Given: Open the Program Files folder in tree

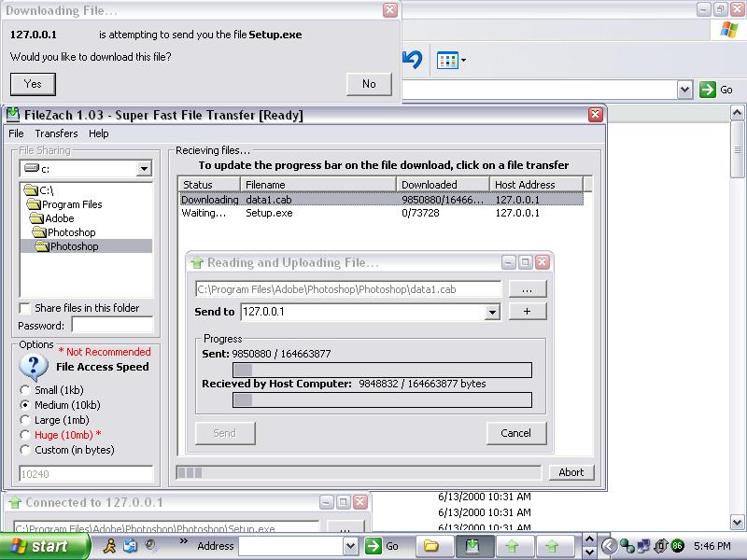Looking at the screenshot, I should click(x=72, y=204).
